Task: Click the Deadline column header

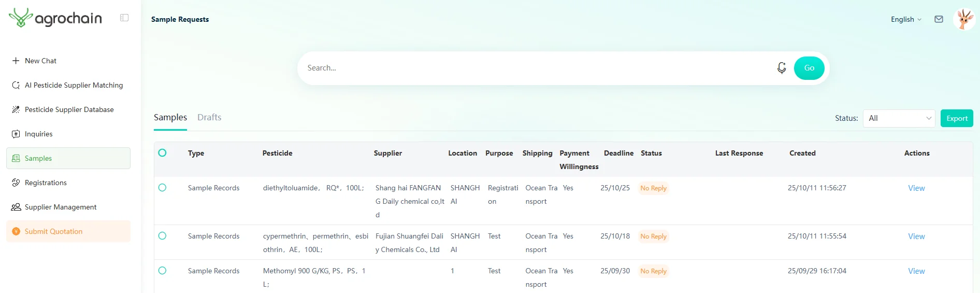Action: [x=618, y=153]
